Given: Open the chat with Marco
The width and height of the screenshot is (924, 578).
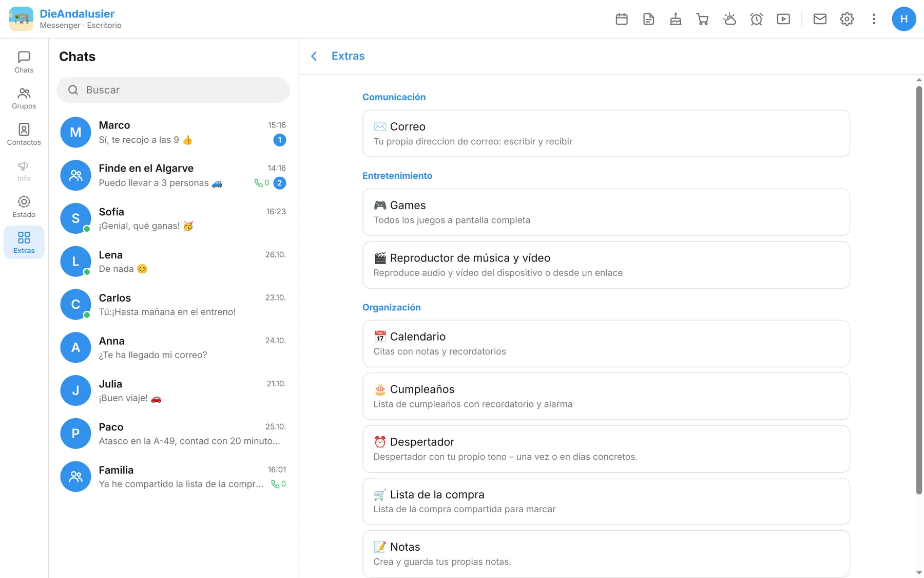Looking at the screenshot, I should (x=173, y=132).
